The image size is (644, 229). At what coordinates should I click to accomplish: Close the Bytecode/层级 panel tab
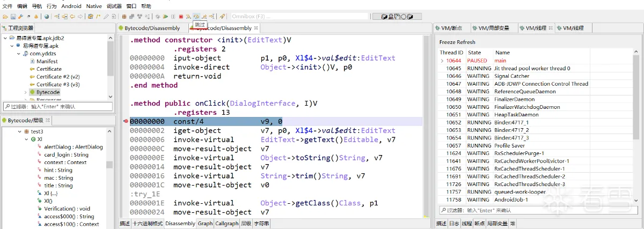pos(48,120)
